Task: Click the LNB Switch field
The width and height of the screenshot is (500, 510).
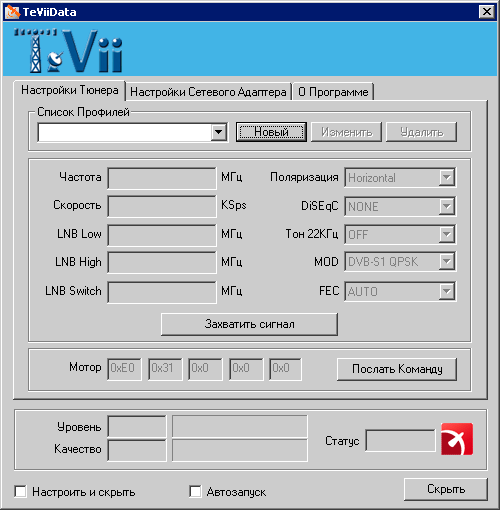Action: click(162, 292)
